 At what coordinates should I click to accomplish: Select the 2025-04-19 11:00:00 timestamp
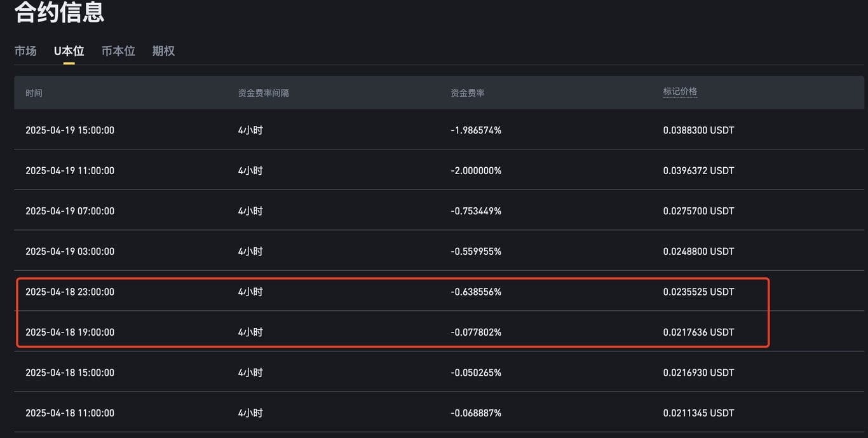point(70,170)
